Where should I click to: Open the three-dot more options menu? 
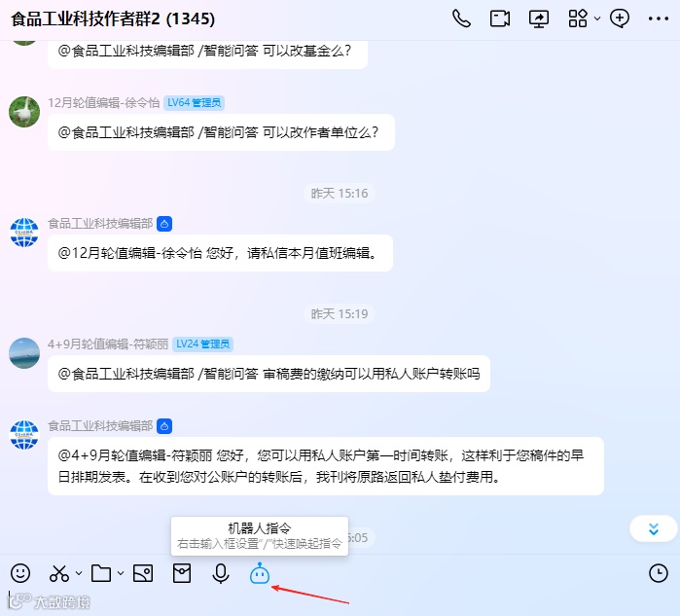pyautogui.click(x=658, y=18)
